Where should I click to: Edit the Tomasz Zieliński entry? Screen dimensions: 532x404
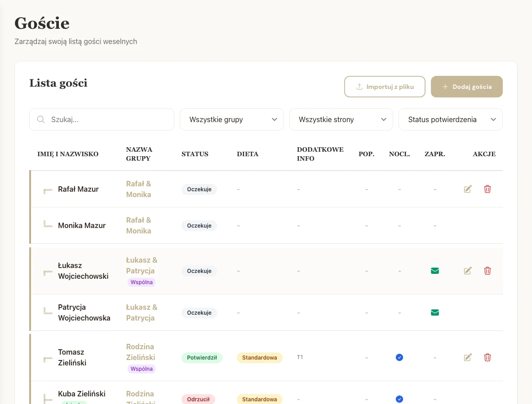click(468, 357)
